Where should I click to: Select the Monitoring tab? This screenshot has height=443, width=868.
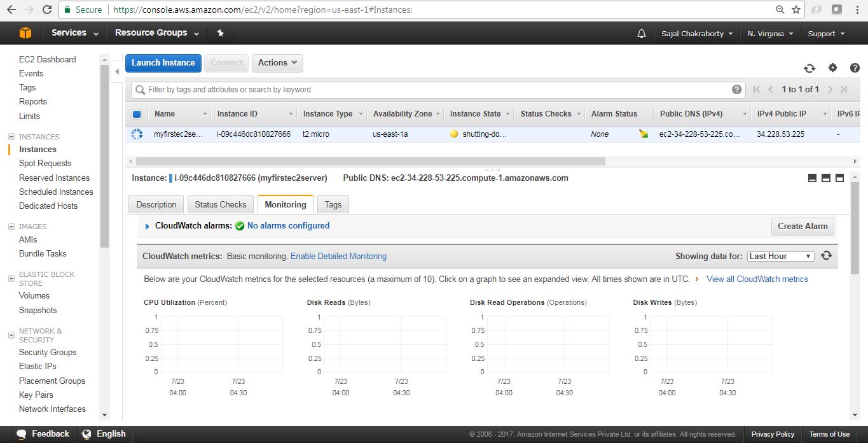(x=286, y=204)
